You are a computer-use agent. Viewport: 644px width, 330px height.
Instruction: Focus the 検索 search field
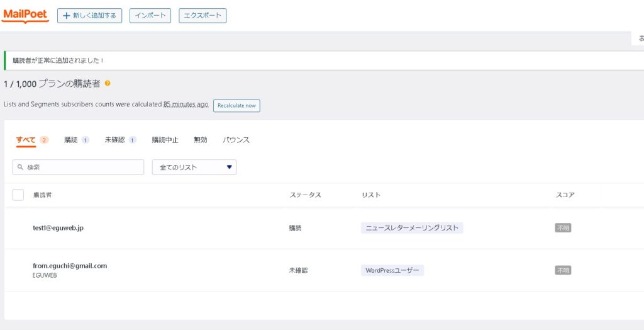(83, 168)
